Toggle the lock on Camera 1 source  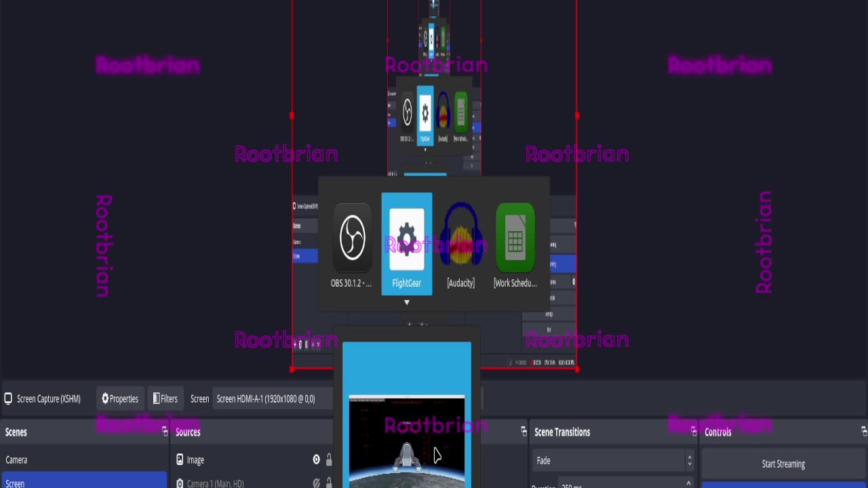(329, 483)
